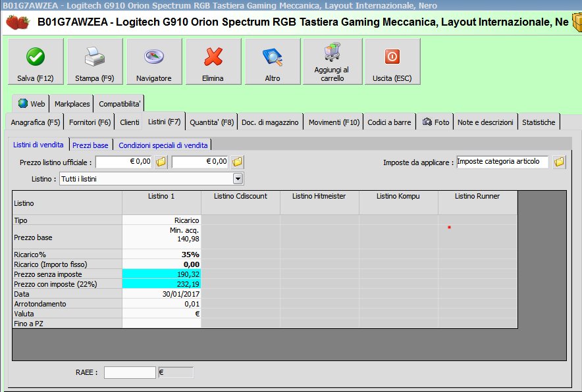Screen dimensions: 582x392
Task: Click the red X Elimina button
Action: tap(213, 62)
